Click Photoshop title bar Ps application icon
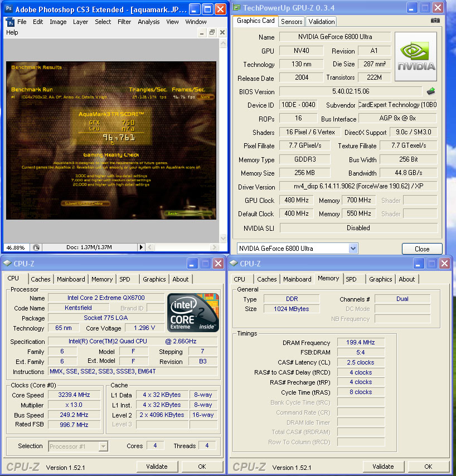456x476 pixels. point(8,8)
